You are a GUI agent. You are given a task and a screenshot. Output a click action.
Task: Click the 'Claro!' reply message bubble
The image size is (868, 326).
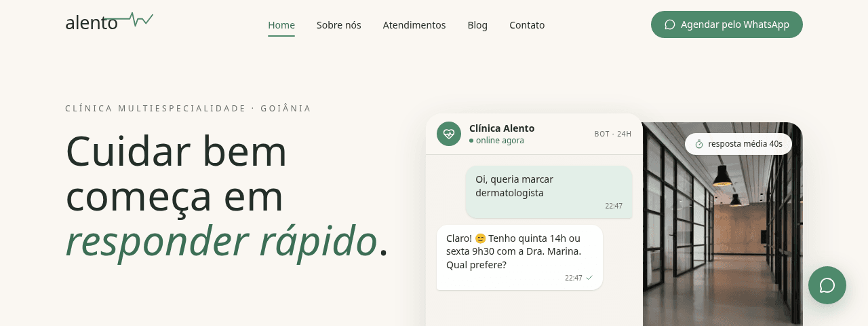(519, 257)
